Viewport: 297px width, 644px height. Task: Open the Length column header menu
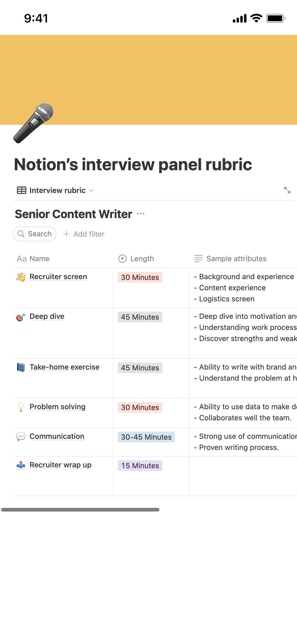136,259
